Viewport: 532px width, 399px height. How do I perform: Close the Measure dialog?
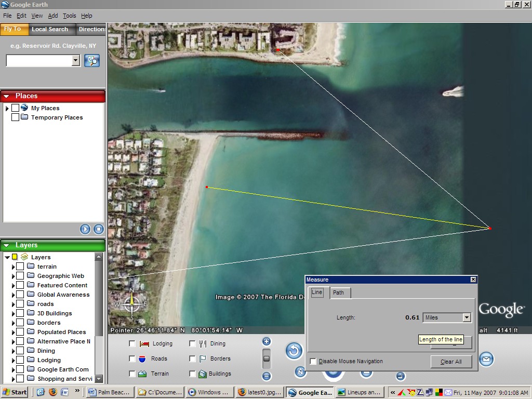pyautogui.click(x=473, y=280)
